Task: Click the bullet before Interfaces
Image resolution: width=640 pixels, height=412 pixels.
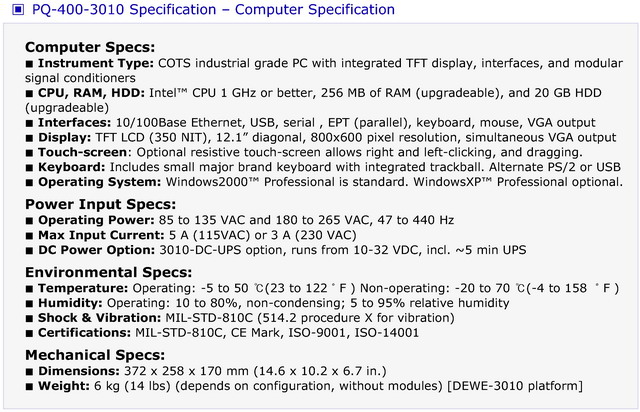Action: pos(29,123)
